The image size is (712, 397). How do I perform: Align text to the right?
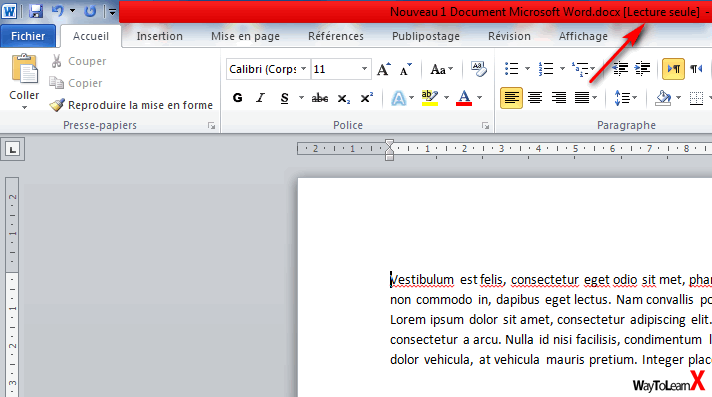click(x=559, y=98)
